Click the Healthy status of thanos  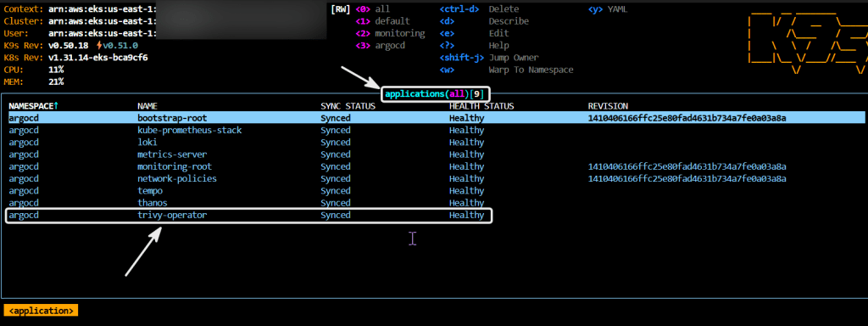[x=467, y=203]
